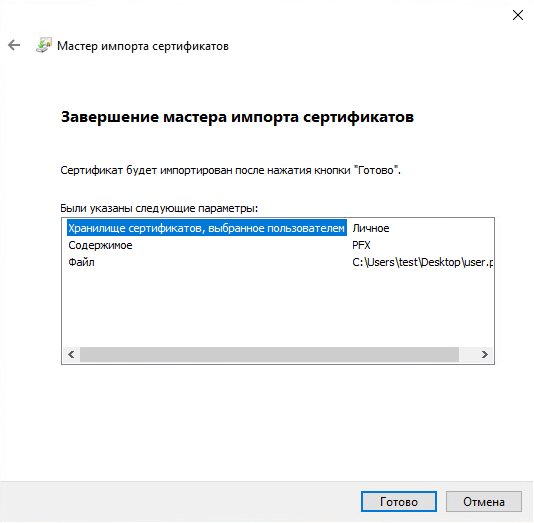The image size is (534, 523).
Task: Click empty area inside the parameters list
Action: 278,306
